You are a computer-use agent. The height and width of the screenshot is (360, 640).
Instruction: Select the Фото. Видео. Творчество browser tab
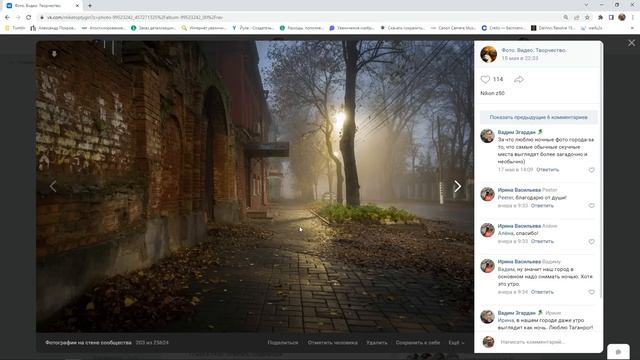(x=42, y=6)
